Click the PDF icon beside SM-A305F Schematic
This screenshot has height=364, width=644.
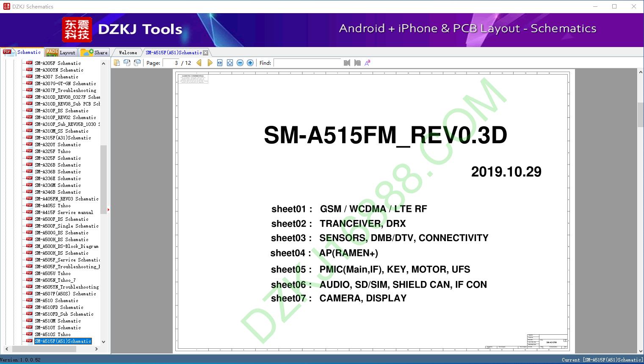point(29,63)
